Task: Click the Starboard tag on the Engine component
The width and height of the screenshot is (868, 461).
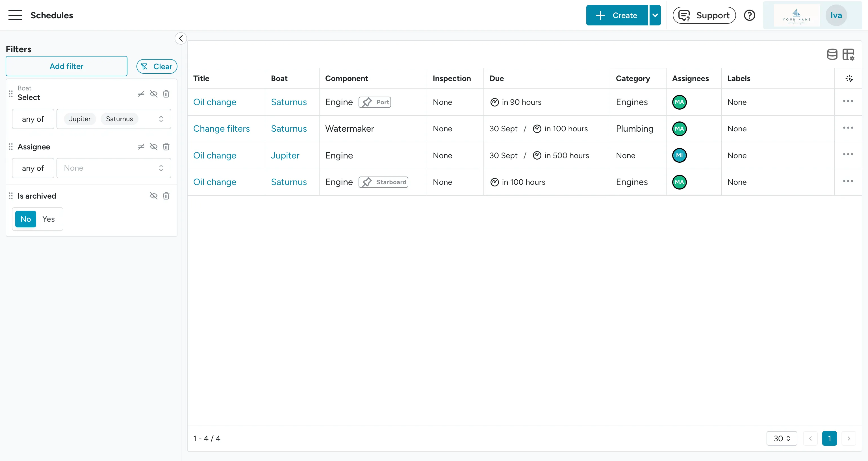Action: [x=383, y=182]
